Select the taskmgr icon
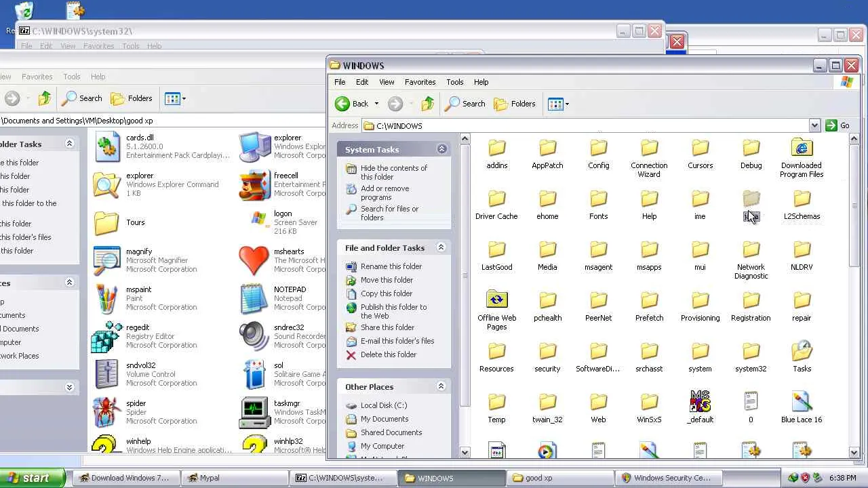Image resolution: width=868 pixels, height=488 pixels. pyautogui.click(x=254, y=412)
